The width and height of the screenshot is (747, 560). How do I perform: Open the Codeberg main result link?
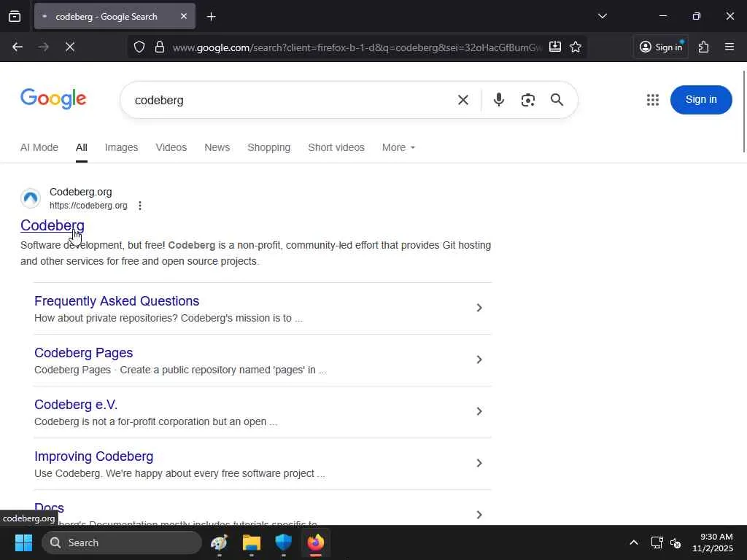coord(53,225)
